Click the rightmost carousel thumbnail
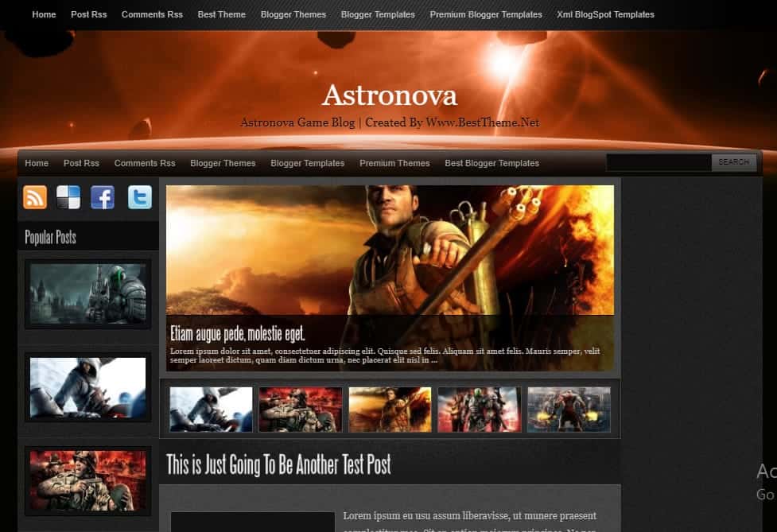 [x=569, y=409]
